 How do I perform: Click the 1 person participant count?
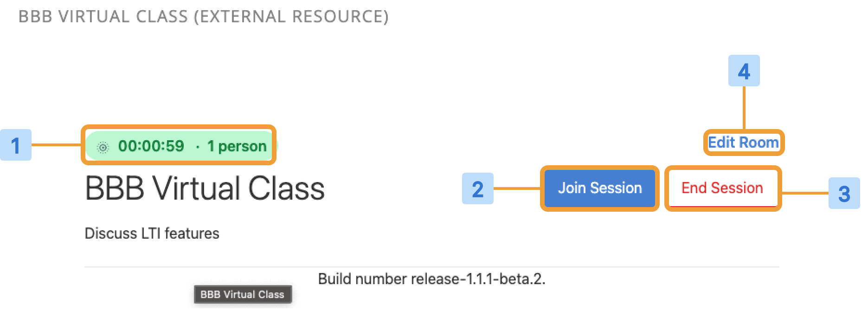(x=237, y=146)
